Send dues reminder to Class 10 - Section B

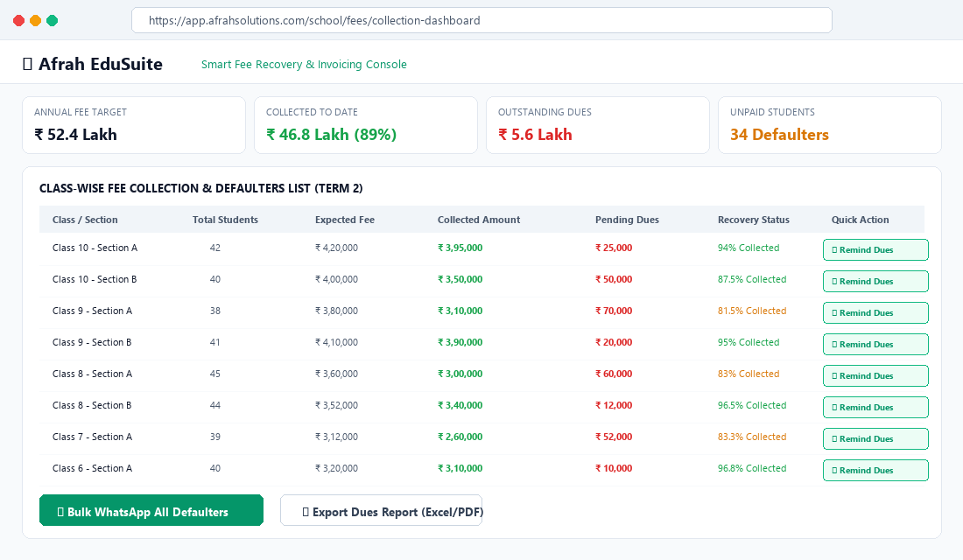coord(875,281)
